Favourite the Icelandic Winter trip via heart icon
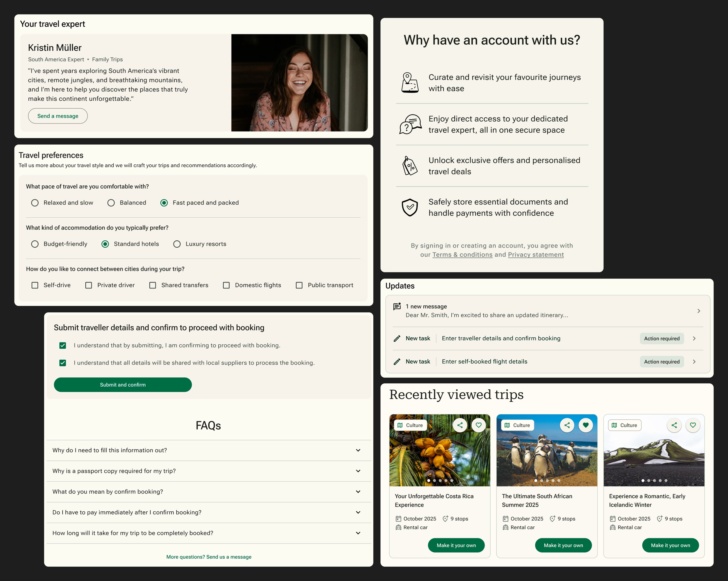 (x=693, y=425)
